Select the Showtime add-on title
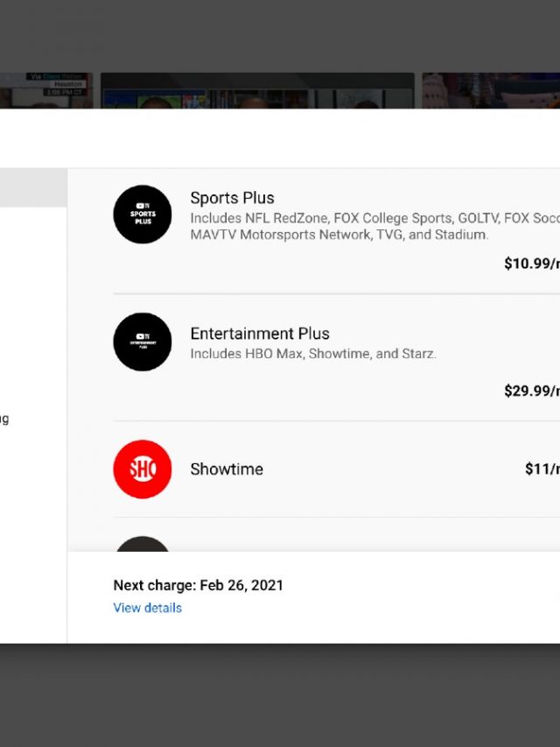This screenshot has height=747, width=560. coord(227,469)
